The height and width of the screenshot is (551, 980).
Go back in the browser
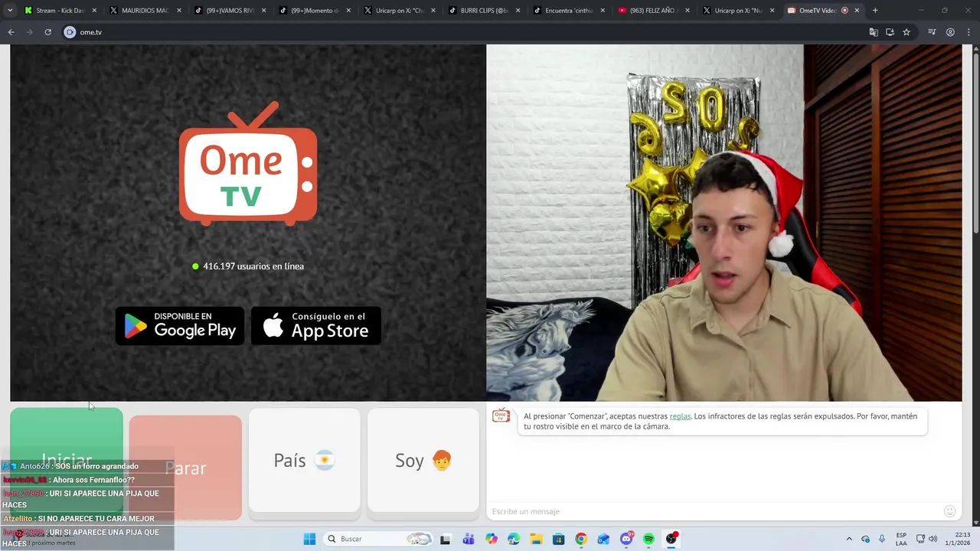tap(11, 32)
